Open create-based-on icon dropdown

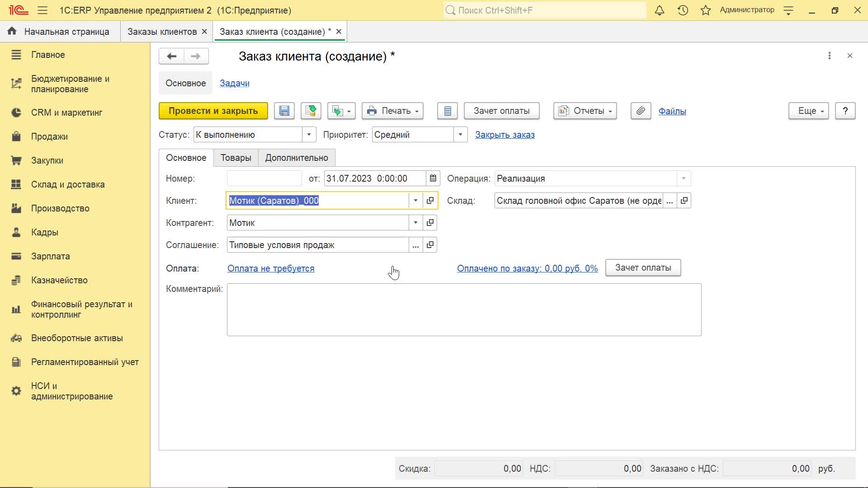tap(341, 111)
